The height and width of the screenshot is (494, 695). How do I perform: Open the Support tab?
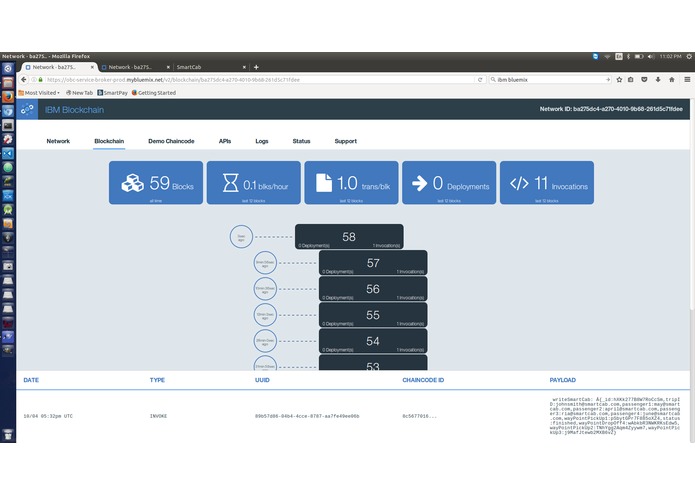click(345, 141)
